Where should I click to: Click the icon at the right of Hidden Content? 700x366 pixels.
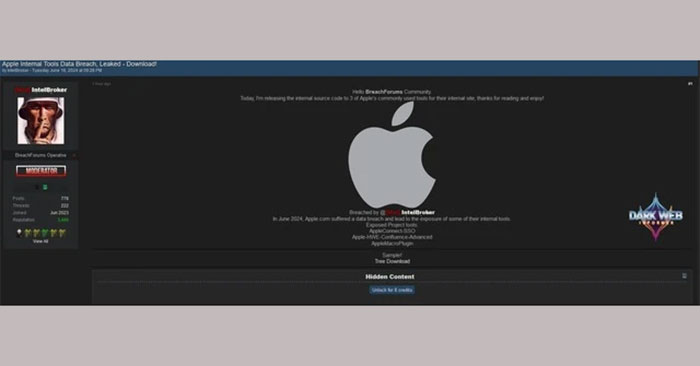[684, 276]
